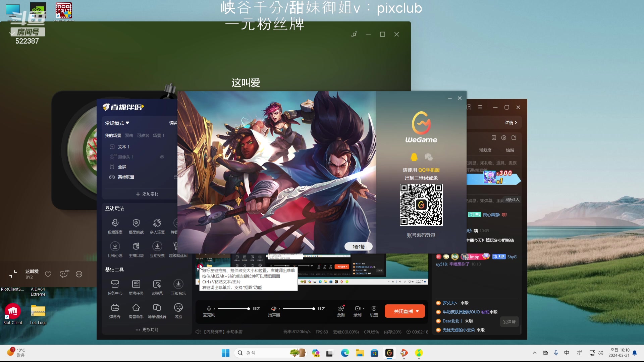Open the 任务中心 task center
Viewport: 644px width, 362px height.
[115, 285]
